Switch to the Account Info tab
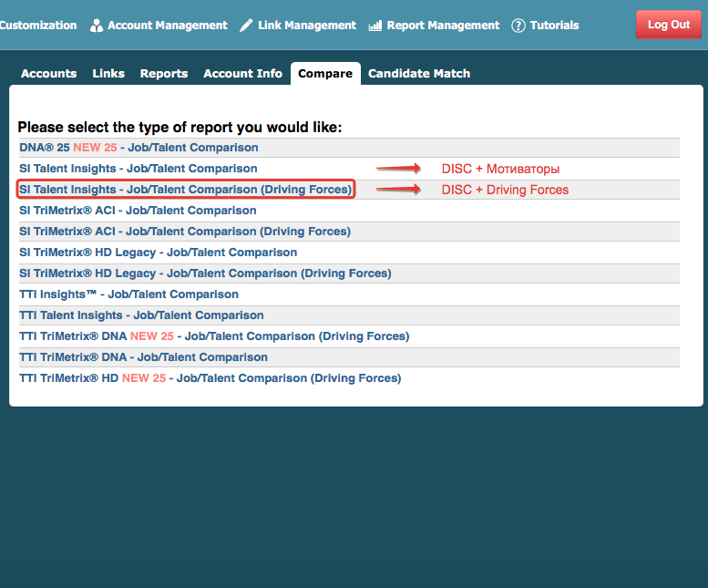The height and width of the screenshot is (588, 708). [x=243, y=74]
